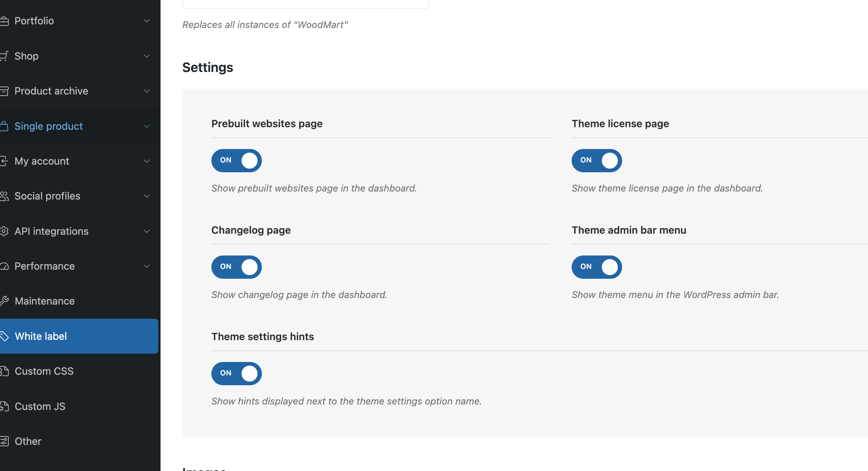This screenshot has width=868, height=471.
Task: Select Single product in sidebar
Action: point(49,126)
